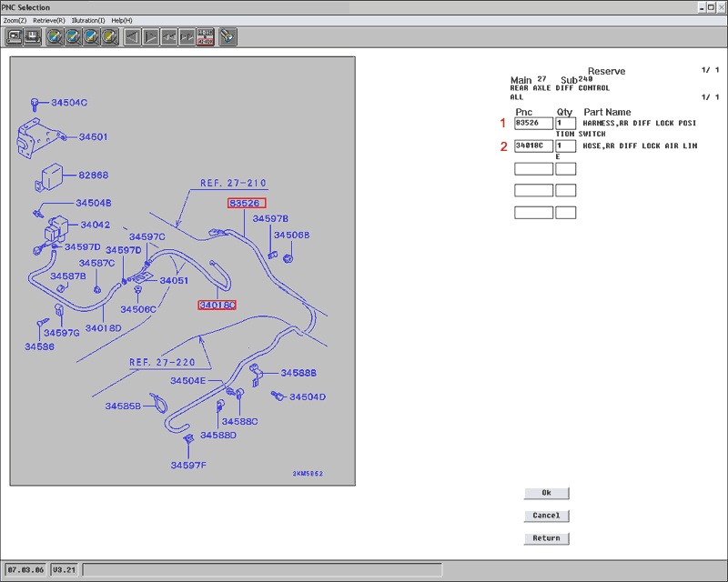
Task: Click the double left arrow rewind icon
Action: (x=168, y=37)
